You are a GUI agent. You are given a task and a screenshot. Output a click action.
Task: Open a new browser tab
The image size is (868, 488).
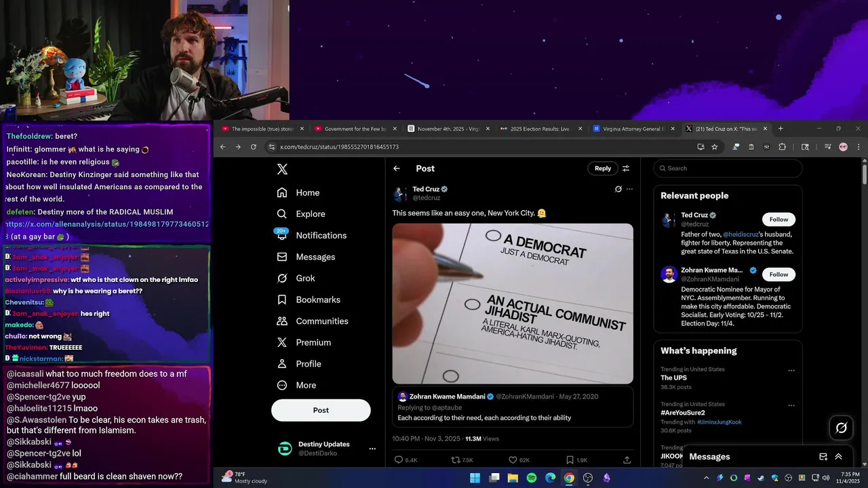tap(781, 129)
